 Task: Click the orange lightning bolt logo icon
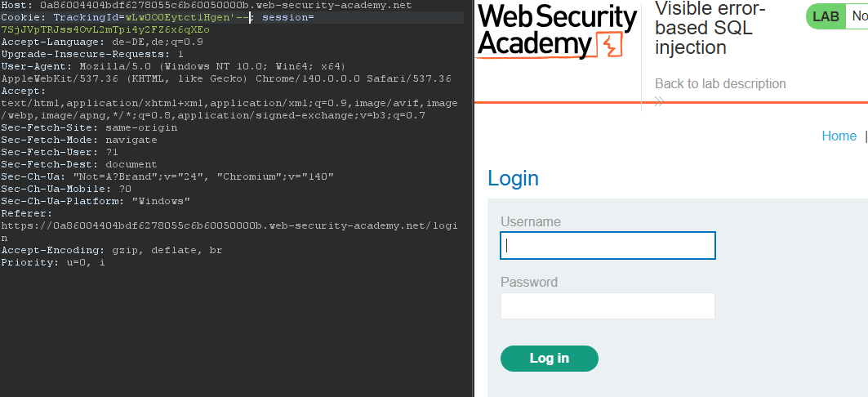(x=610, y=45)
